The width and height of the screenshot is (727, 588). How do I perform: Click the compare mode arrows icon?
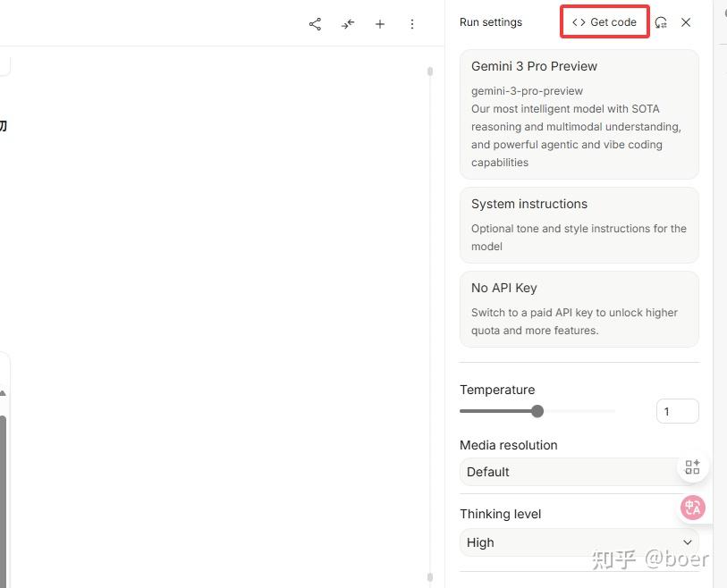tap(347, 24)
